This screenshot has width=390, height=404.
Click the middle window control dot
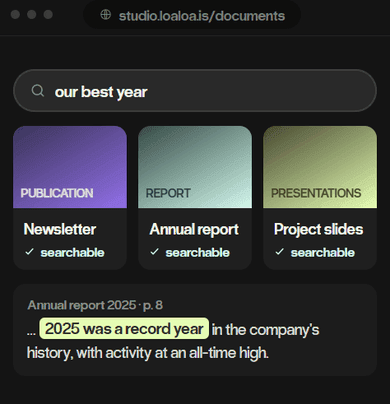pos(32,15)
